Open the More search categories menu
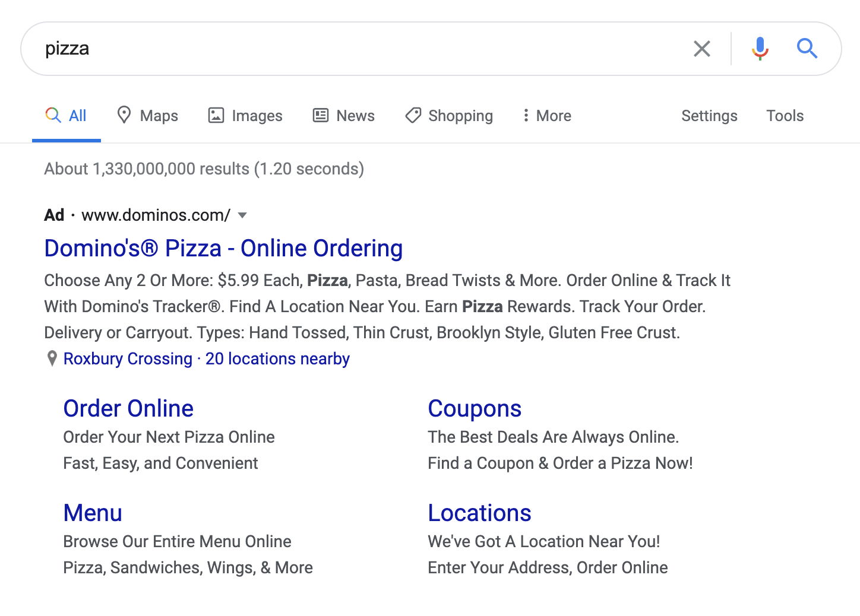The width and height of the screenshot is (860, 616). tap(547, 116)
